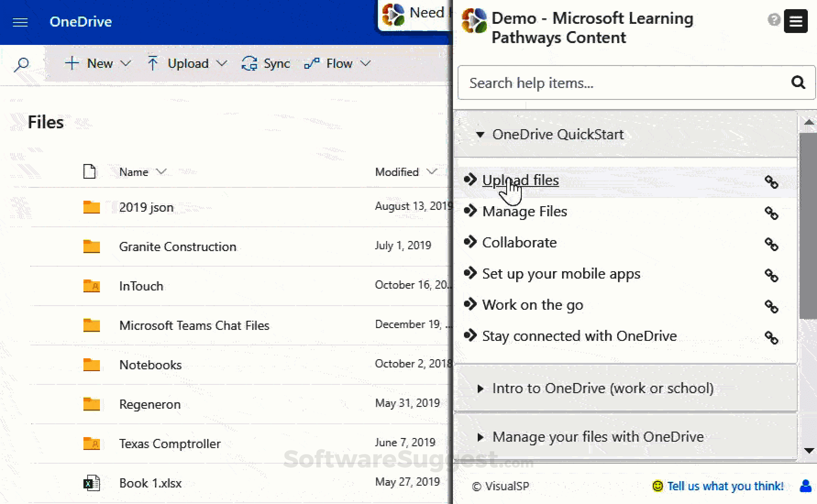This screenshot has height=504, width=817.
Task: Copy the link for Collaborate help item
Action: tap(771, 245)
